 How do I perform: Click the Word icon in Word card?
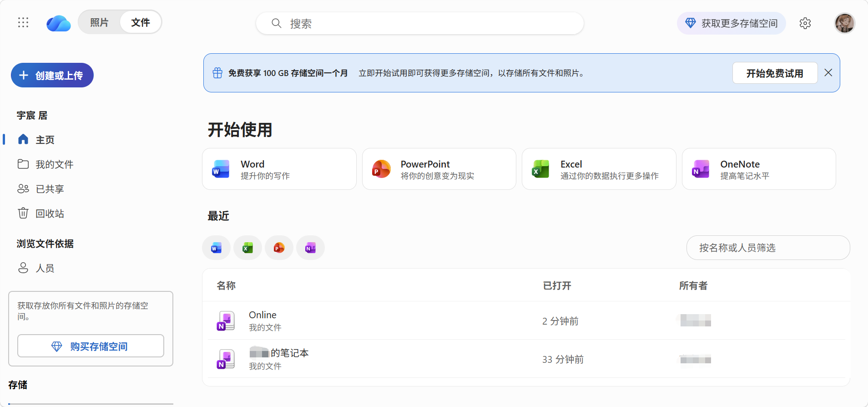click(221, 169)
